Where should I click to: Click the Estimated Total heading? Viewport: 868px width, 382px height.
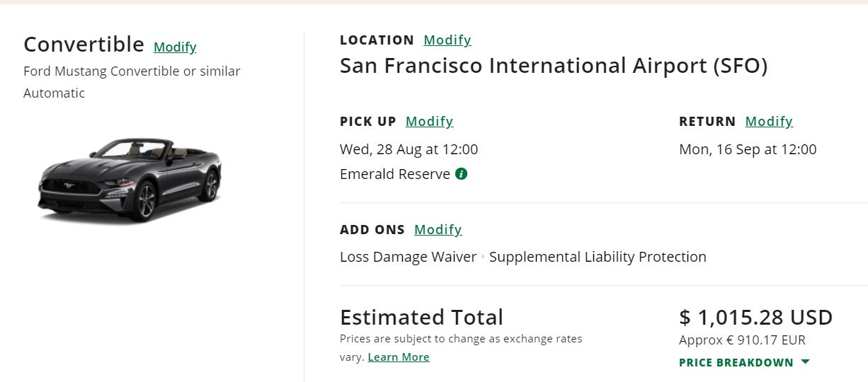click(x=421, y=317)
